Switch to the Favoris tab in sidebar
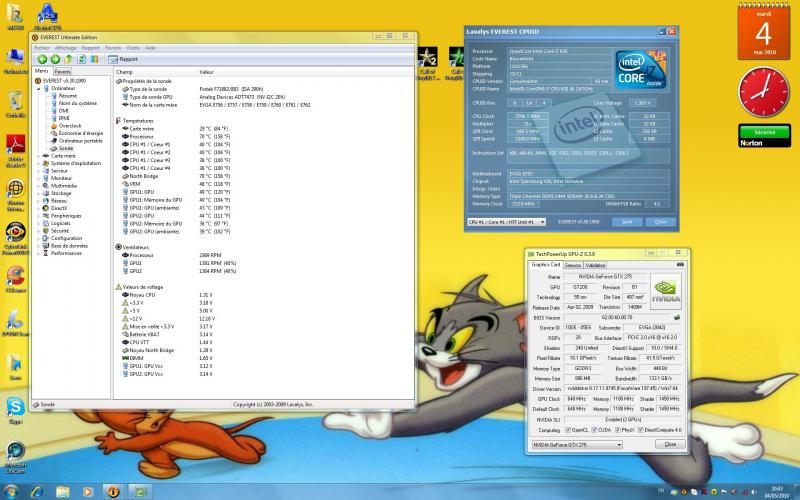 62,72
